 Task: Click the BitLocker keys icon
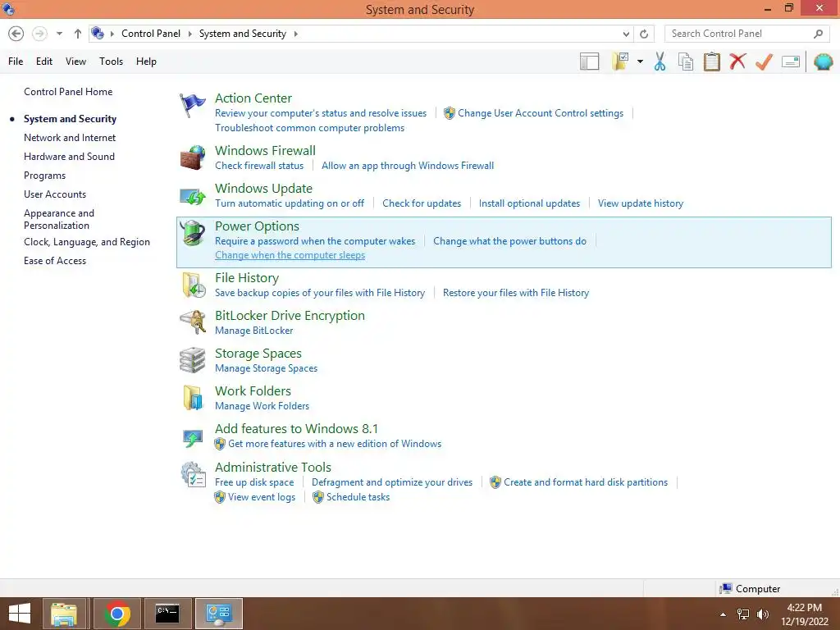(x=192, y=322)
